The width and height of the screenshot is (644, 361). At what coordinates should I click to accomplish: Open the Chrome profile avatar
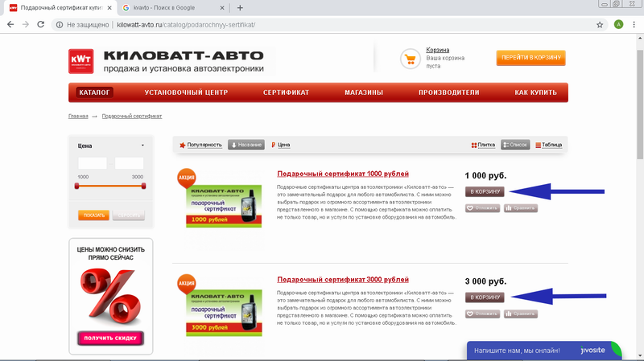618,25
